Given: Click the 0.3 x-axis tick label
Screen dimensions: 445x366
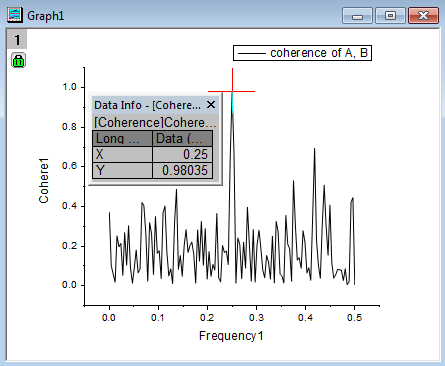Looking at the screenshot, I should tap(256, 317).
